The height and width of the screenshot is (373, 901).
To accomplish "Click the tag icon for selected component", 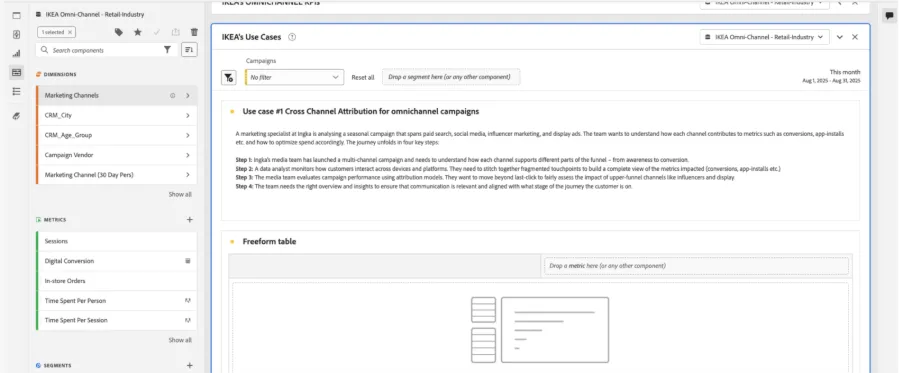I will pos(118,32).
